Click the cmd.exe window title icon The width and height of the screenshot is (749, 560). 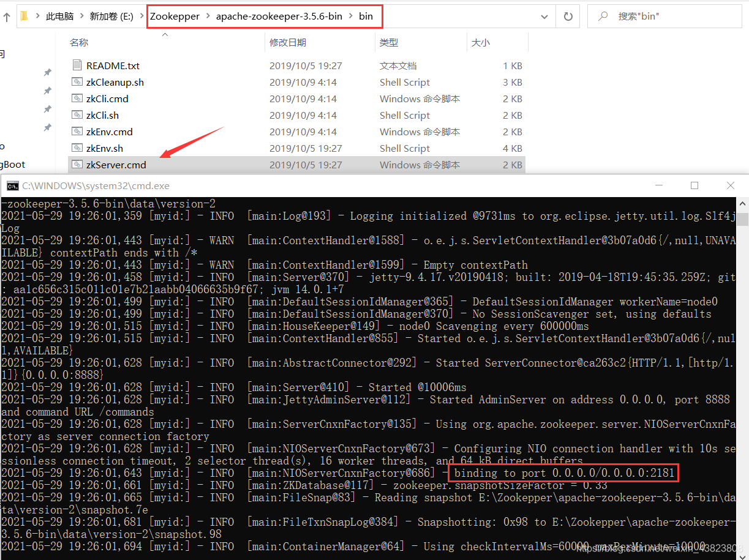[12, 185]
